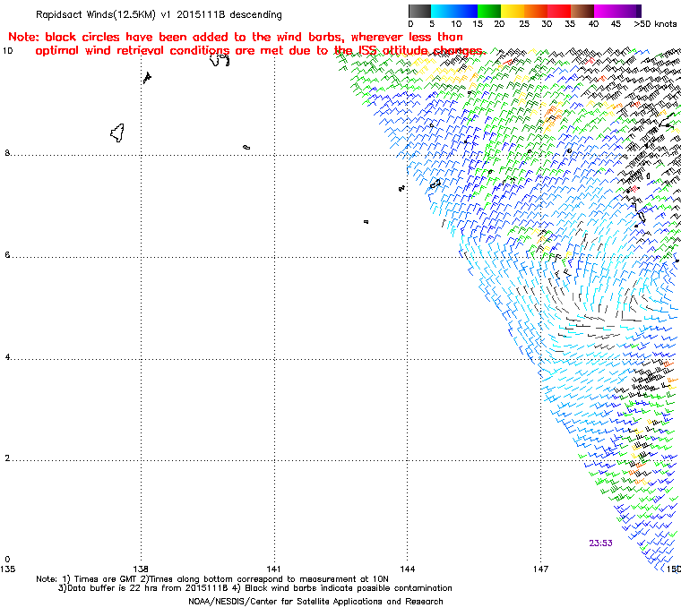
Task: Click the footnote 'Data buffer is 22 hrs' line
Action: [255, 588]
